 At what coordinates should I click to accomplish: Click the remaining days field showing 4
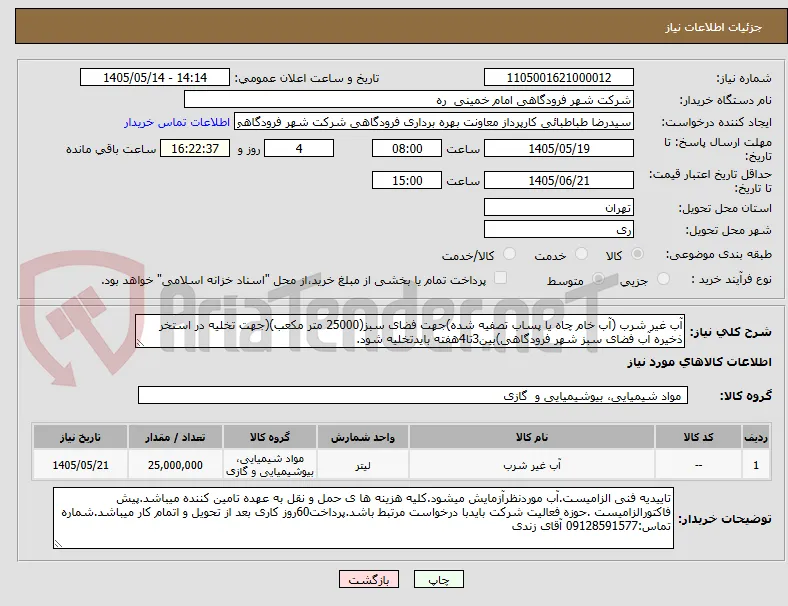pos(299,149)
